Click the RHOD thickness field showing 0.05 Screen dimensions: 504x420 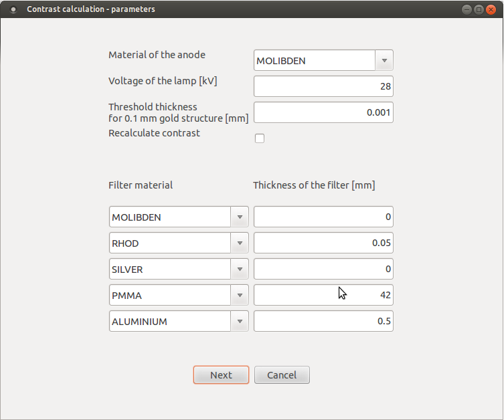tap(323, 243)
